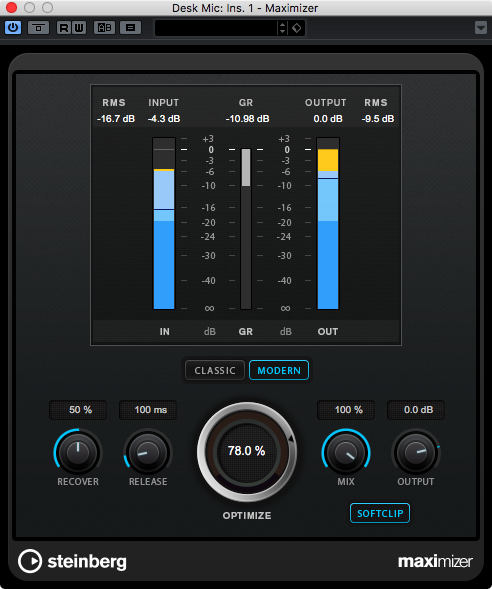Step through presets with arrow stepper
492x589 pixels.
pos(282,28)
